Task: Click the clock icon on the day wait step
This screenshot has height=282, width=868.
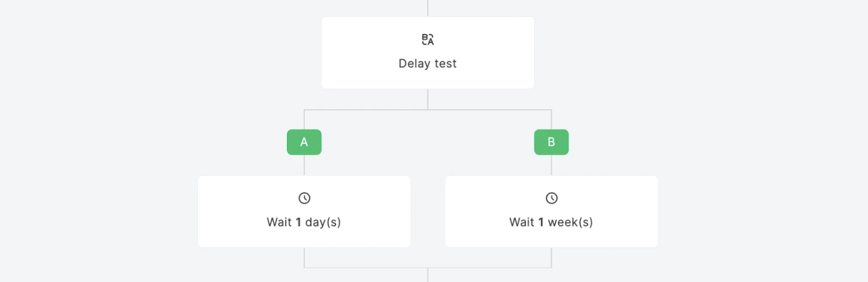Action: pyautogui.click(x=304, y=198)
